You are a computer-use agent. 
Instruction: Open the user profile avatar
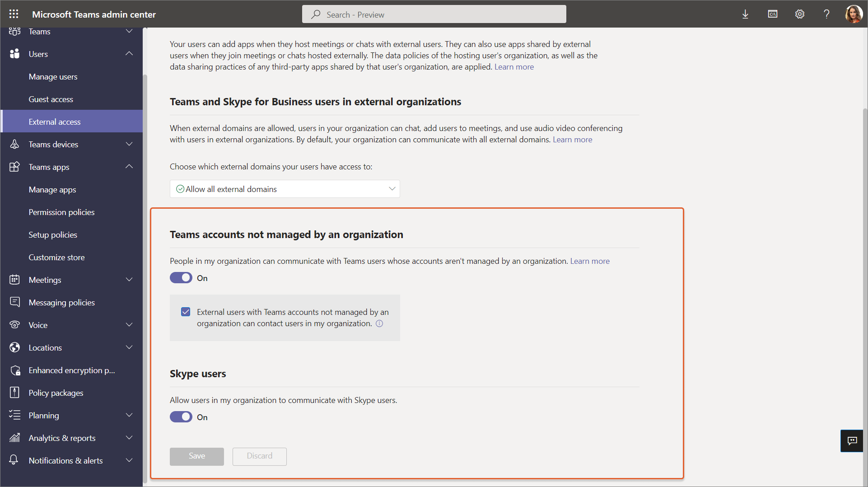[x=854, y=14]
